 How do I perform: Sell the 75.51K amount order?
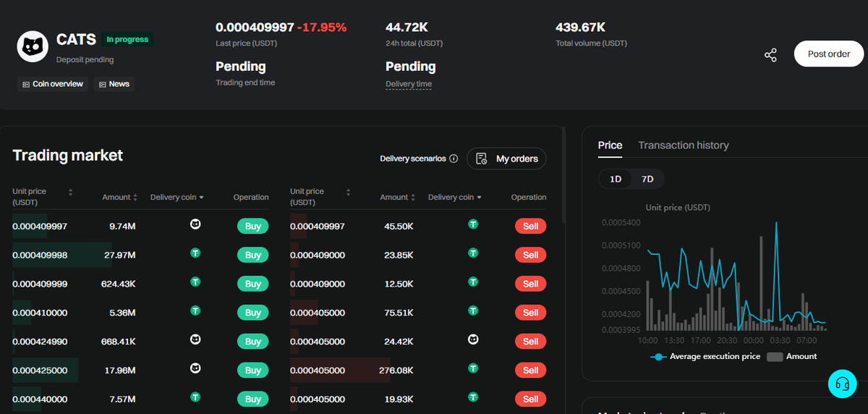tap(530, 313)
